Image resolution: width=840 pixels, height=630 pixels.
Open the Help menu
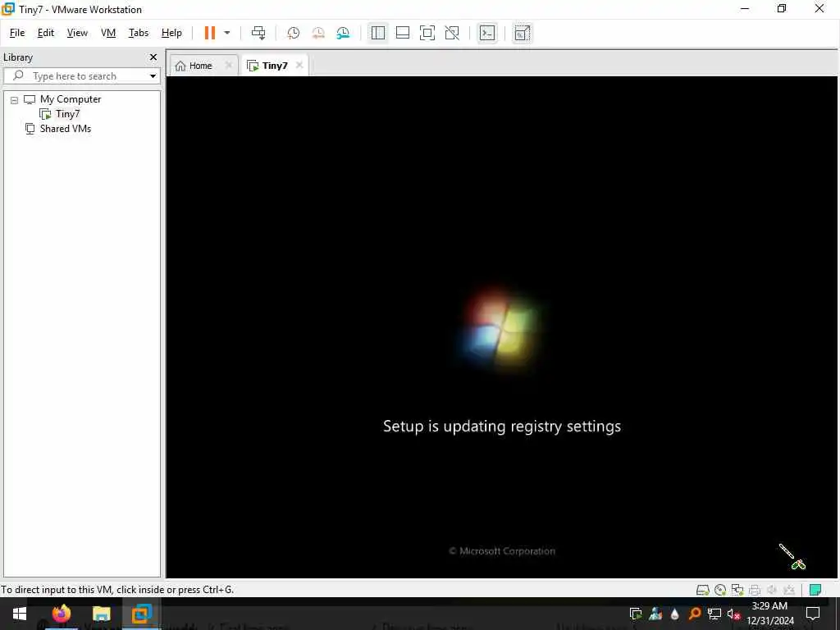(x=171, y=33)
